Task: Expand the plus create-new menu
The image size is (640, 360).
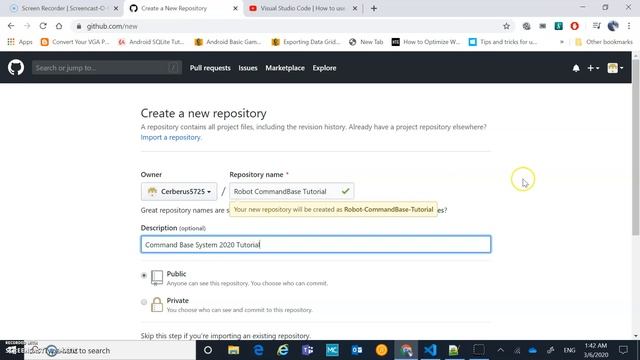Action: point(593,68)
